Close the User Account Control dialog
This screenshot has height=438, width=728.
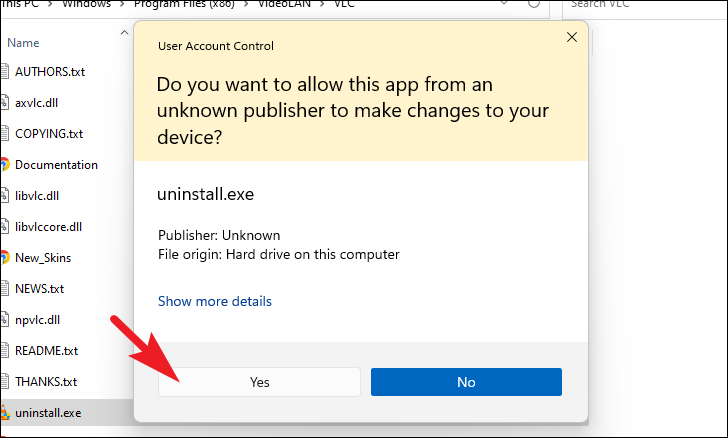pos(572,37)
